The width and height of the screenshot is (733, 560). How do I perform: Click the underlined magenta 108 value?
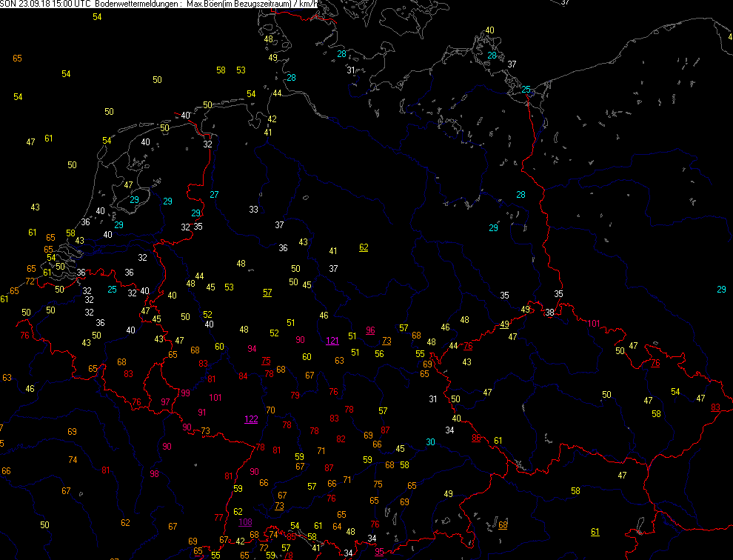(x=244, y=521)
